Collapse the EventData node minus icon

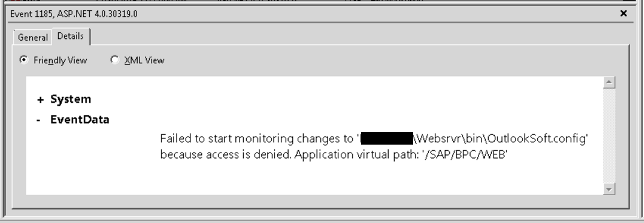coord(39,120)
